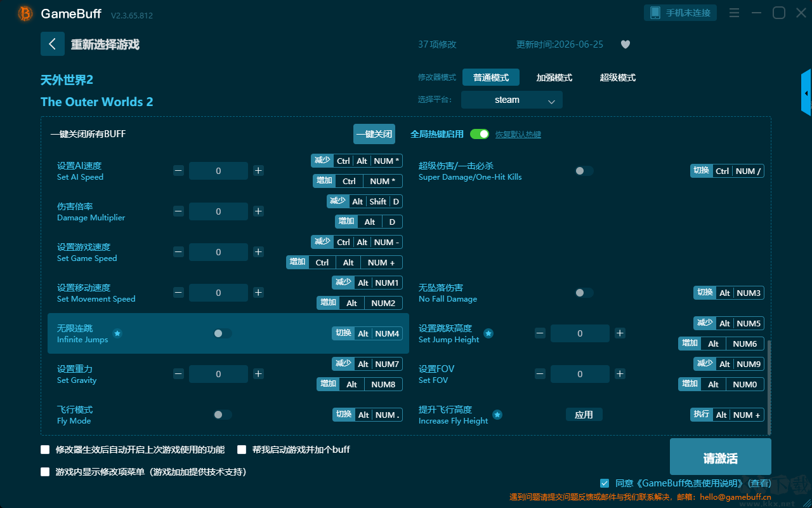Check auto-enable last used functions box

[x=45, y=450]
